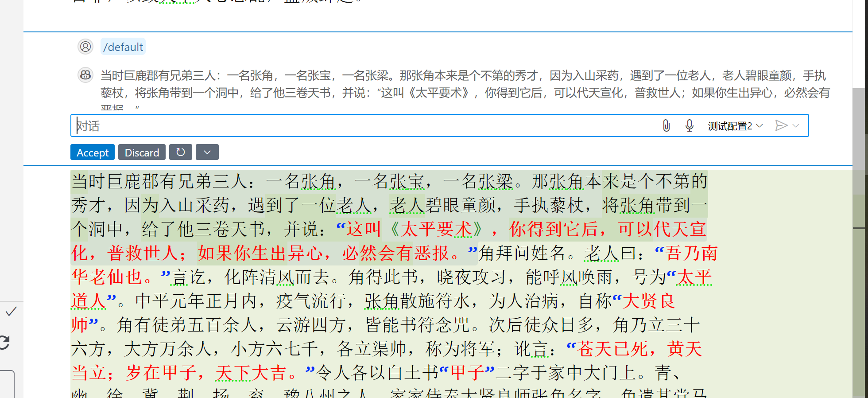The width and height of the screenshot is (868, 398).
Task: Click the checkmark icon in left sidebar
Action: pos(11,312)
